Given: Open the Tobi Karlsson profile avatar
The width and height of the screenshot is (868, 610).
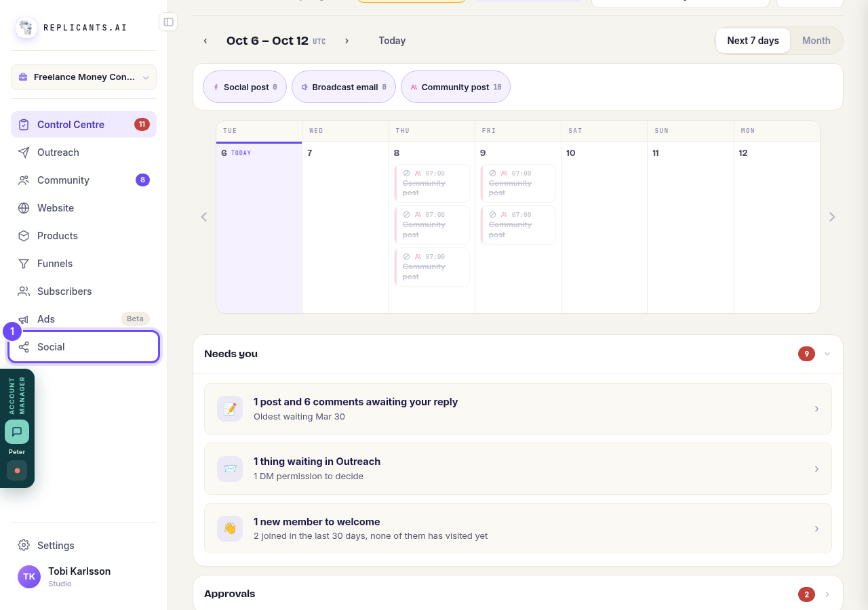Looking at the screenshot, I should pyautogui.click(x=29, y=577).
